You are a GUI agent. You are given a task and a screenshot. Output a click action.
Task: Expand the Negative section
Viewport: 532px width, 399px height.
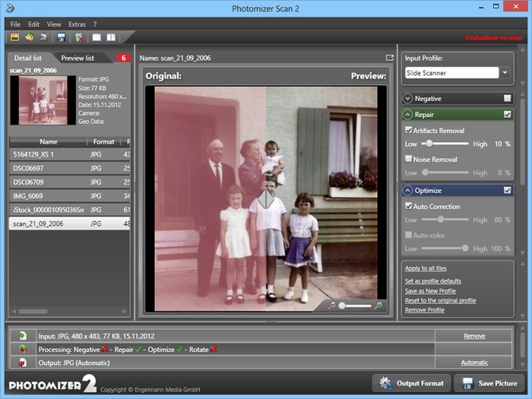pyautogui.click(x=409, y=99)
